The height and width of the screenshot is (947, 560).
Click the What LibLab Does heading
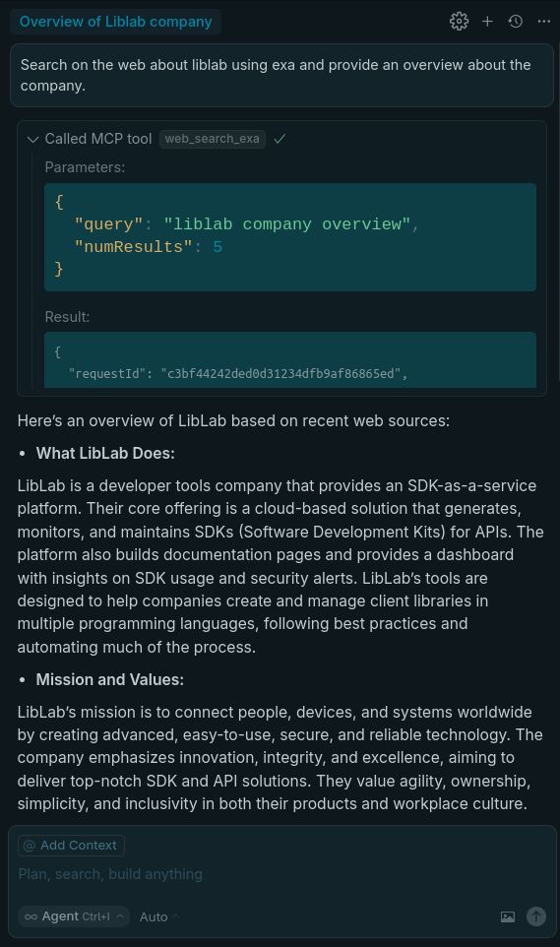point(105,454)
